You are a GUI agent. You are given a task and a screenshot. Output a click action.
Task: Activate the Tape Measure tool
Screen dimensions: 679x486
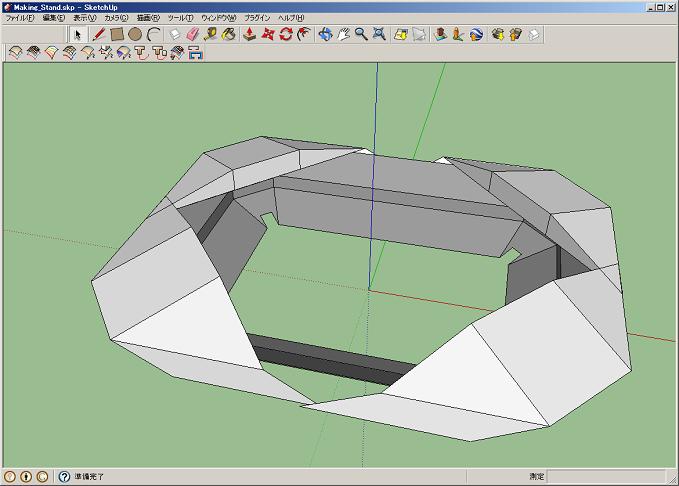tap(211, 34)
